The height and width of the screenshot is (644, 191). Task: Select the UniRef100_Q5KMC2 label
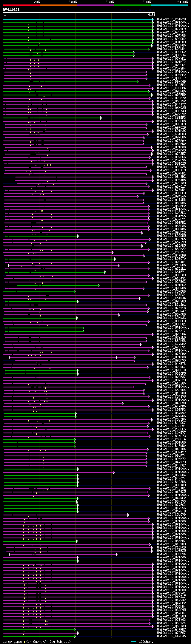click(x=171, y=206)
